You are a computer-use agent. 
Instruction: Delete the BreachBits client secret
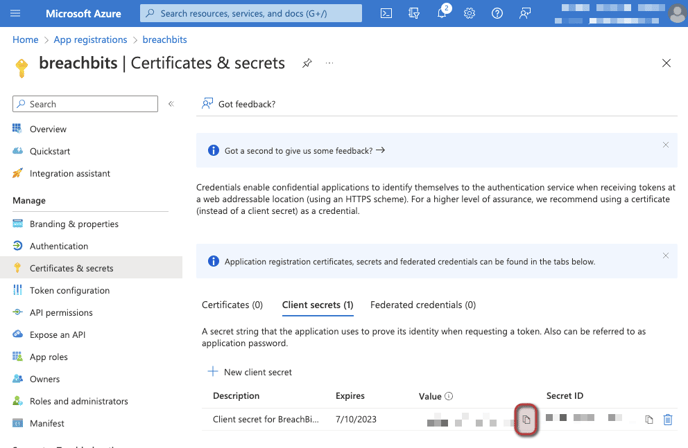coord(668,420)
